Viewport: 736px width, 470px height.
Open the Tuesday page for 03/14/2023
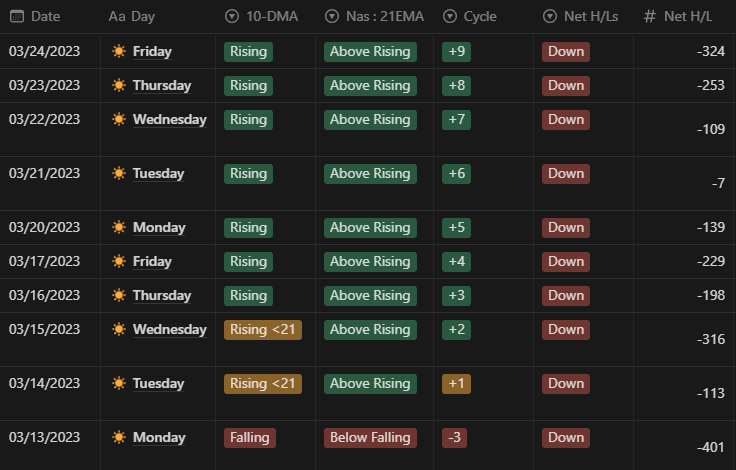pyautogui.click(x=158, y=384)
